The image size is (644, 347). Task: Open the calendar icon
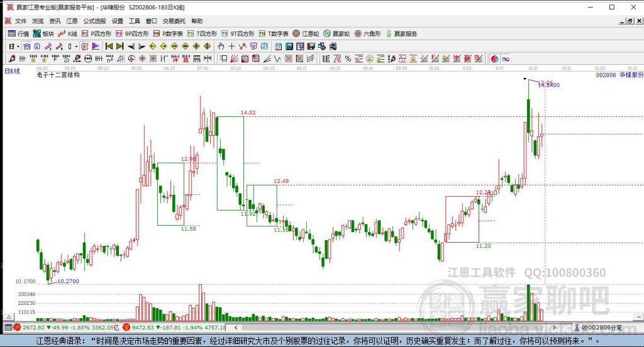pos(279,47)
